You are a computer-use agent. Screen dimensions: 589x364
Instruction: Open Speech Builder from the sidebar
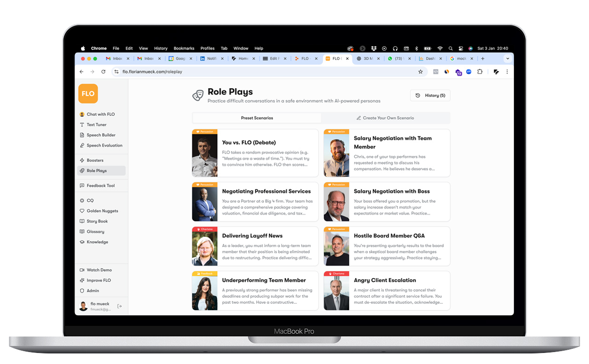[x=101, y=135]
